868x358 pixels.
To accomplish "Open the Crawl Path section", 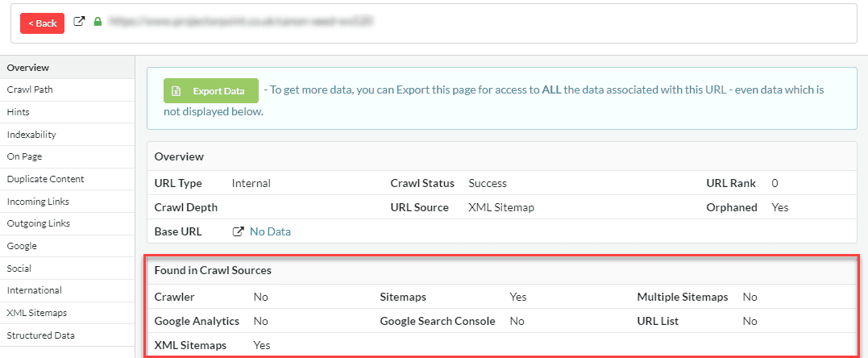I will click(x=68, y=89).
